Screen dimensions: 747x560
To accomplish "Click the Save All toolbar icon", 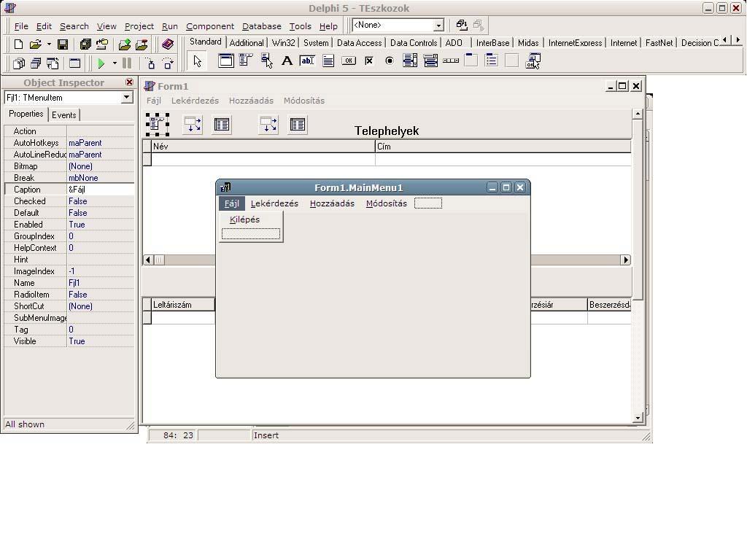I will pyautogui.click(x=85, y=44).
